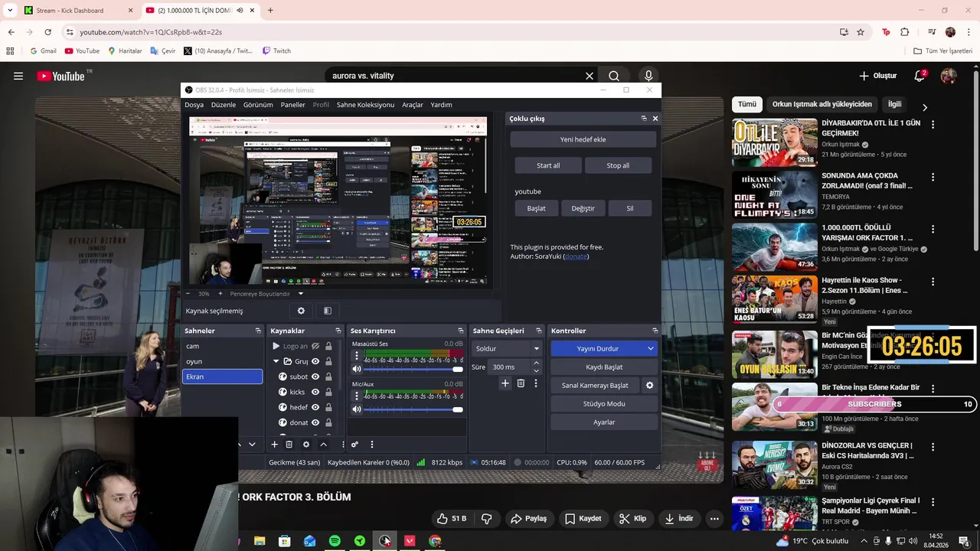Image resolution: width=980 pixels, height=551 pixels.
Task: Open Pencereye Boyutlandır scaling dropdown
Action: click(301, 294)
